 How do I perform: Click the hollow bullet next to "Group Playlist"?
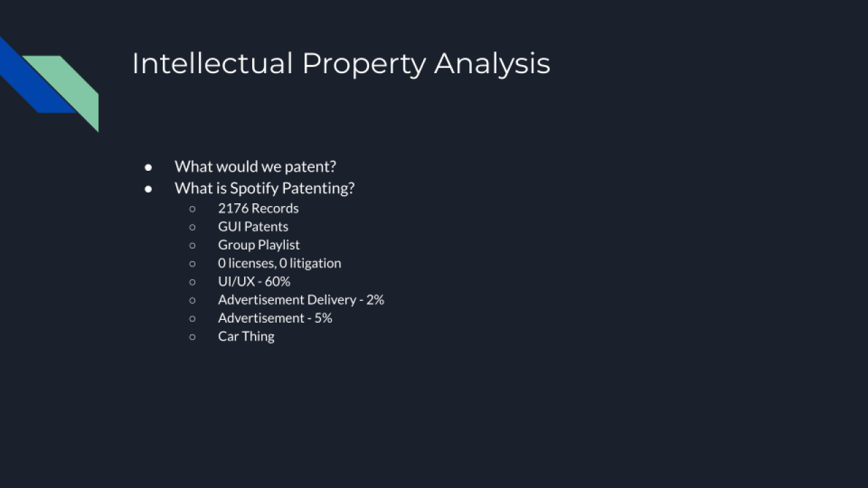pos(193,245)
